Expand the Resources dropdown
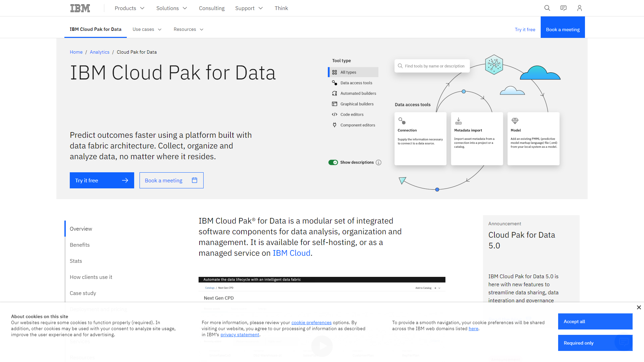 pos(188,29)
